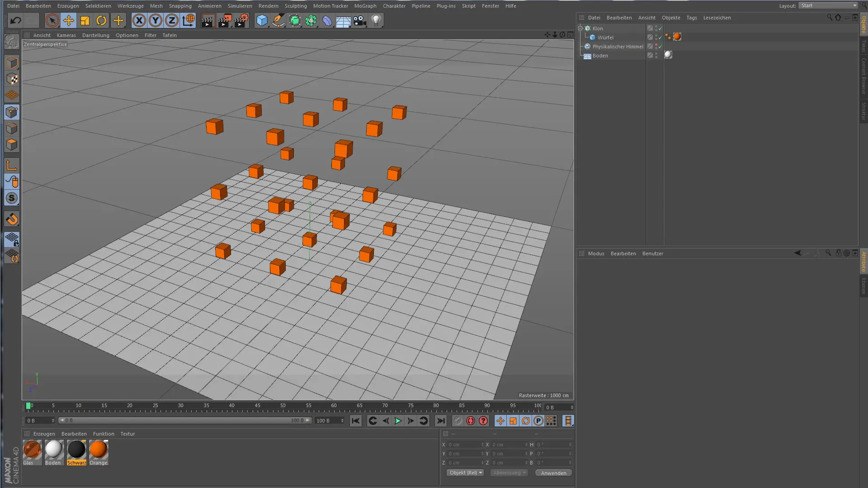Toggle the Enable Axis tool

pyautogui.click(x=12, y=165)
